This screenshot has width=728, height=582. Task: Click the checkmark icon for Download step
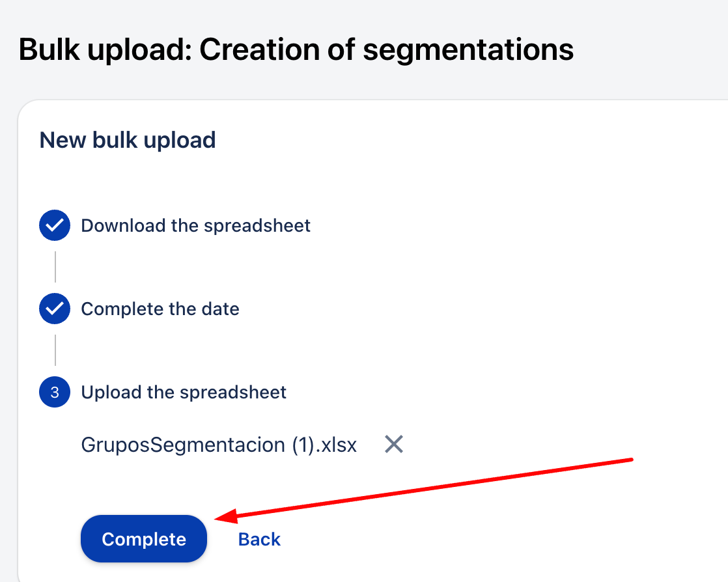(55, 225)
